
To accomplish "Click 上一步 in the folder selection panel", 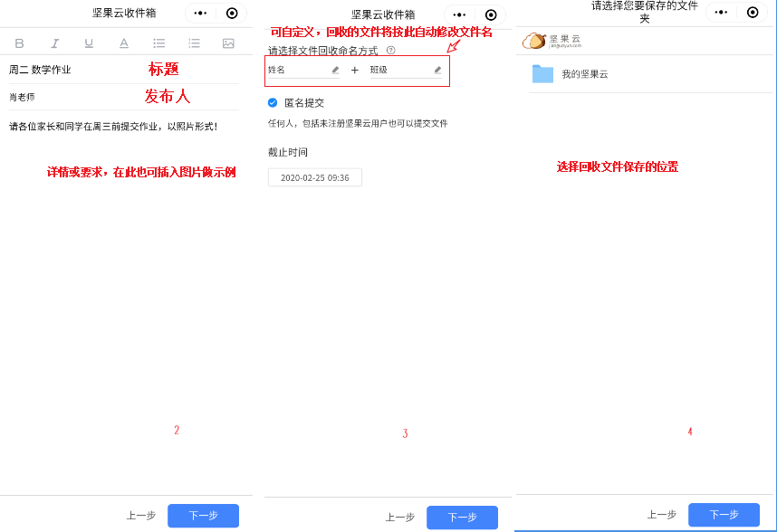I will pyautogui.click(x=662, y=515).
